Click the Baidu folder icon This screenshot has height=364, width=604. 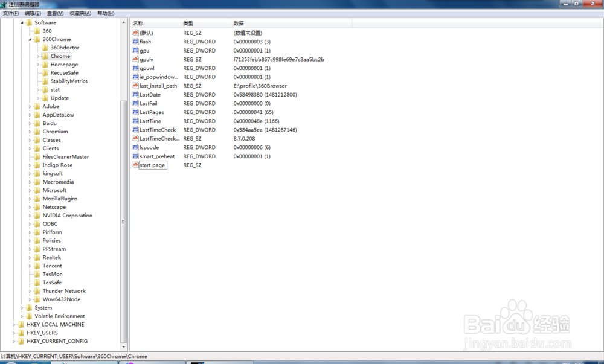click(x=37, y=123)
